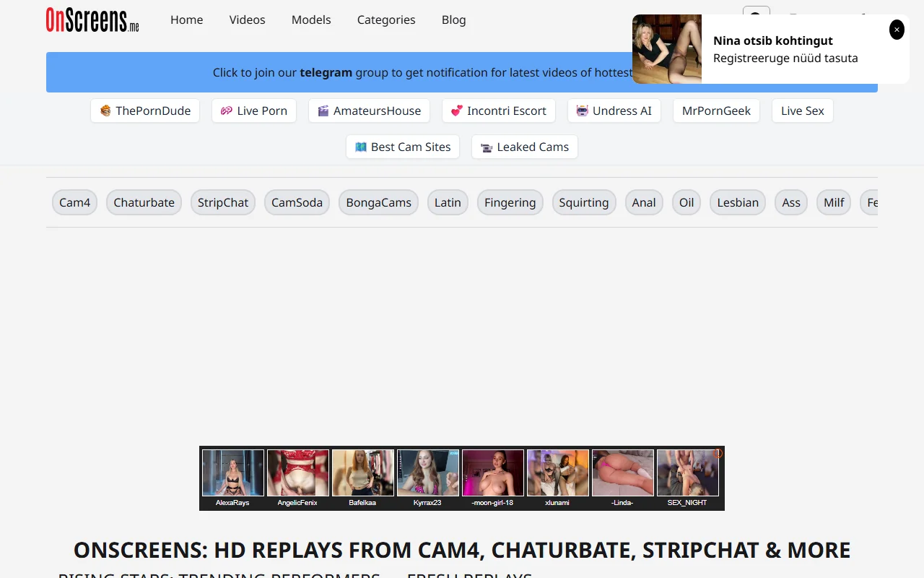The width and height of the screenshot is (924, 578).
Task: Open the Live Sex link
Action: (802, 111)
